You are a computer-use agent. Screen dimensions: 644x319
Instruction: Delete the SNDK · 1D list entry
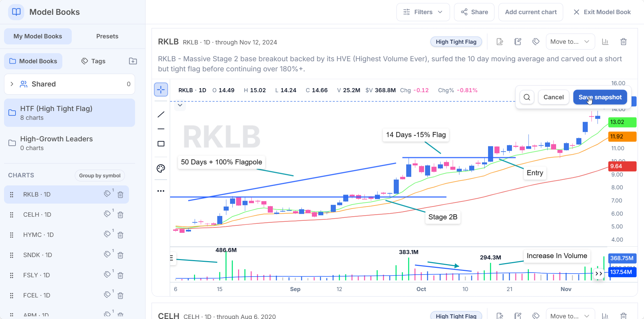tap(120, 255)
